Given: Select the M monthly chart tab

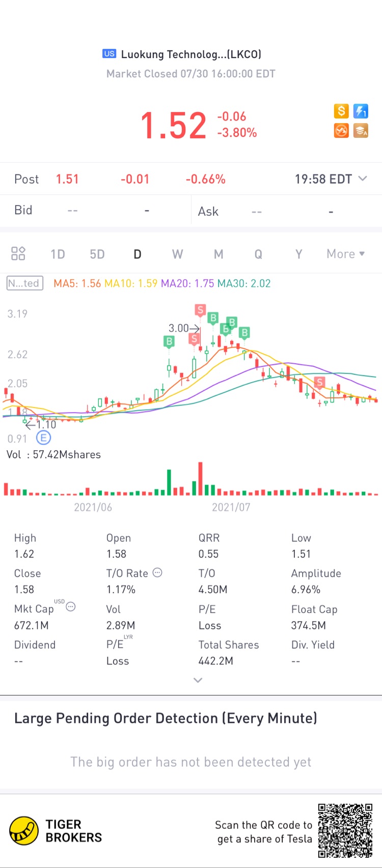Looking at the screenshot, I should click(219, 254).
